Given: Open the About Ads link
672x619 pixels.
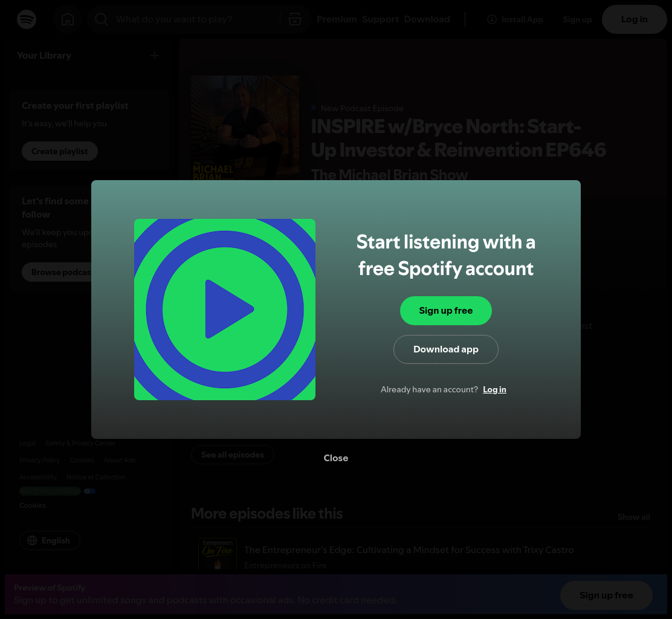Looking at the screenshot, I should (x=120, y=460).
